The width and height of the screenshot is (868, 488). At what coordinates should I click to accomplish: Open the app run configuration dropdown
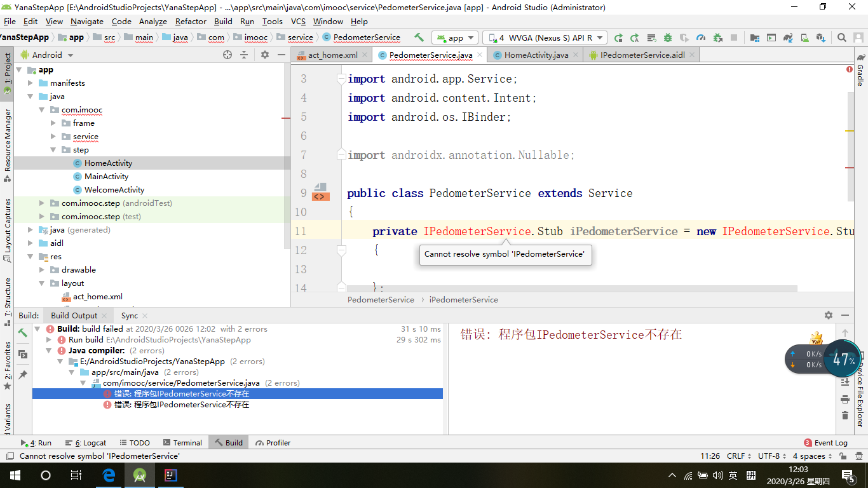click(456, 37)
